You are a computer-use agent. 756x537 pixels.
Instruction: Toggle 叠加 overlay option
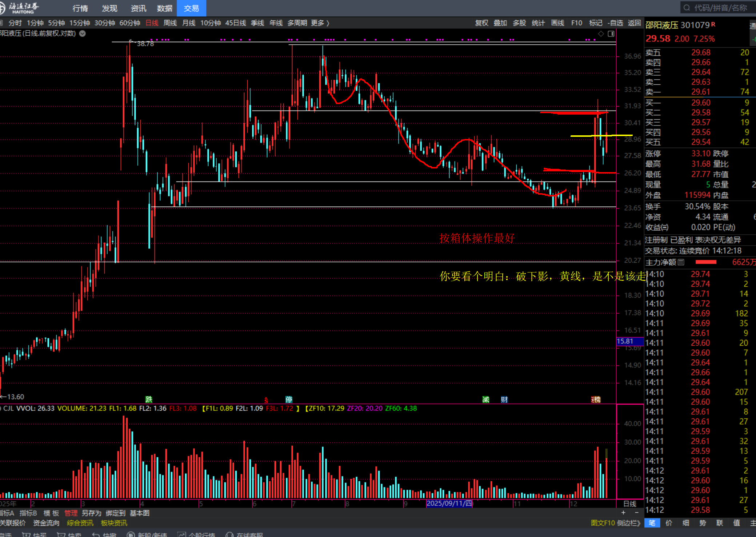[500, 23]
